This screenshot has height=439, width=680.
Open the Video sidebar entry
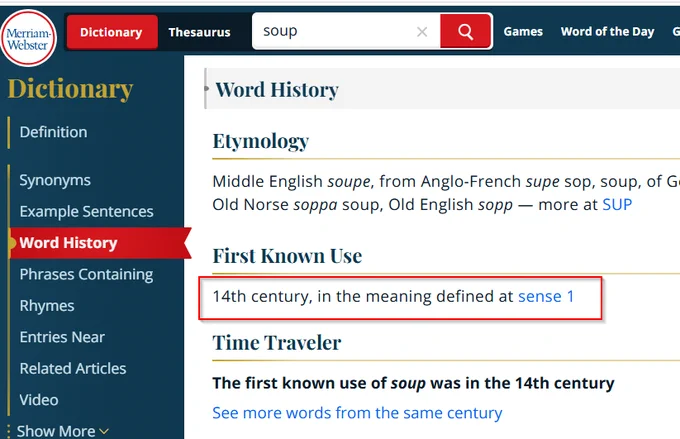(39, 400)
